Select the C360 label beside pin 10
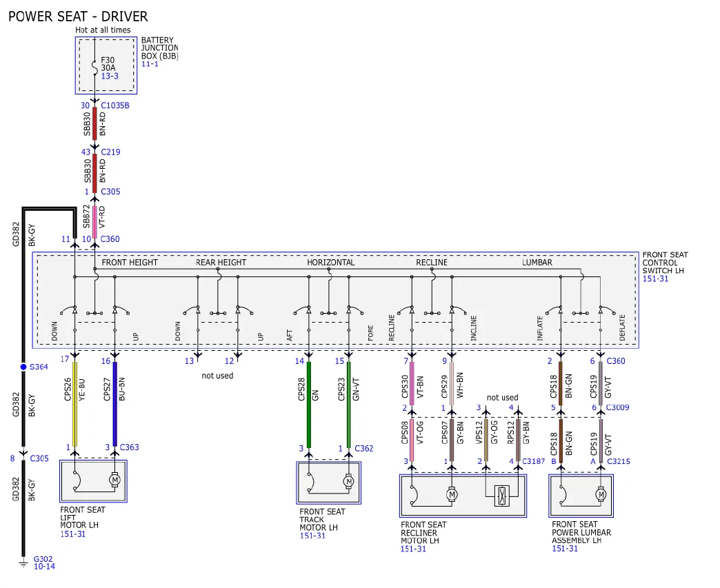The width and height of the screenshot is (720, 588). pos(110,239)
